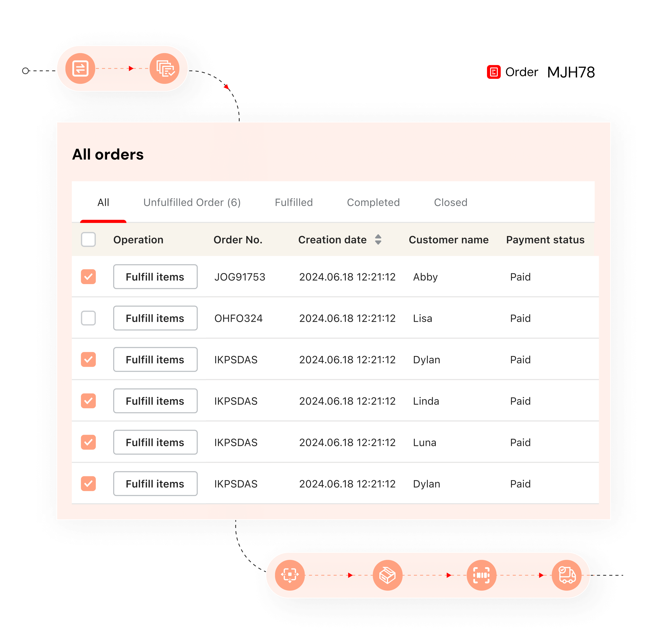Open the Closed tab
The height and width of the screenshot is (644, 645).
450,202
